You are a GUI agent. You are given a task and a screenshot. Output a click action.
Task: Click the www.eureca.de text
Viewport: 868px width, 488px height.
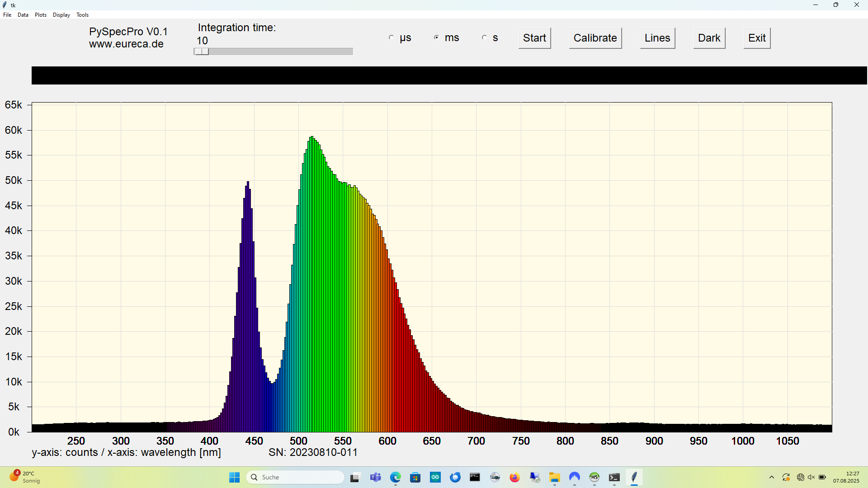(126, 44)
